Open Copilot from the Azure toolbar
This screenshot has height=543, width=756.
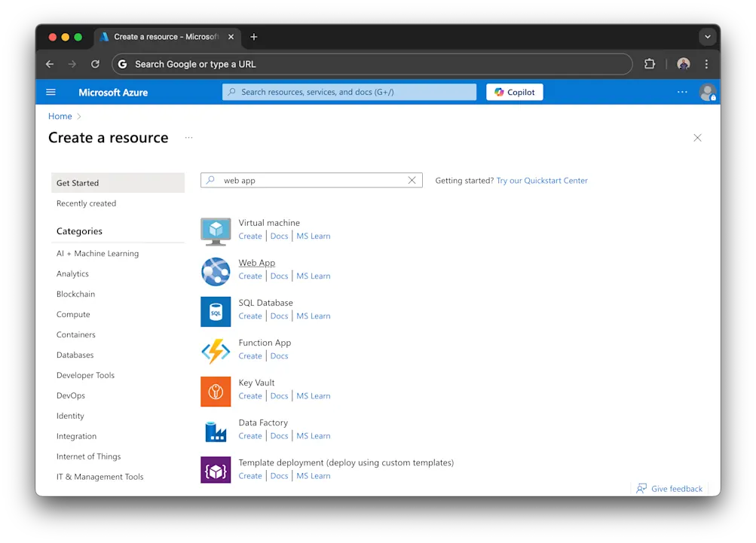[514, 91]
